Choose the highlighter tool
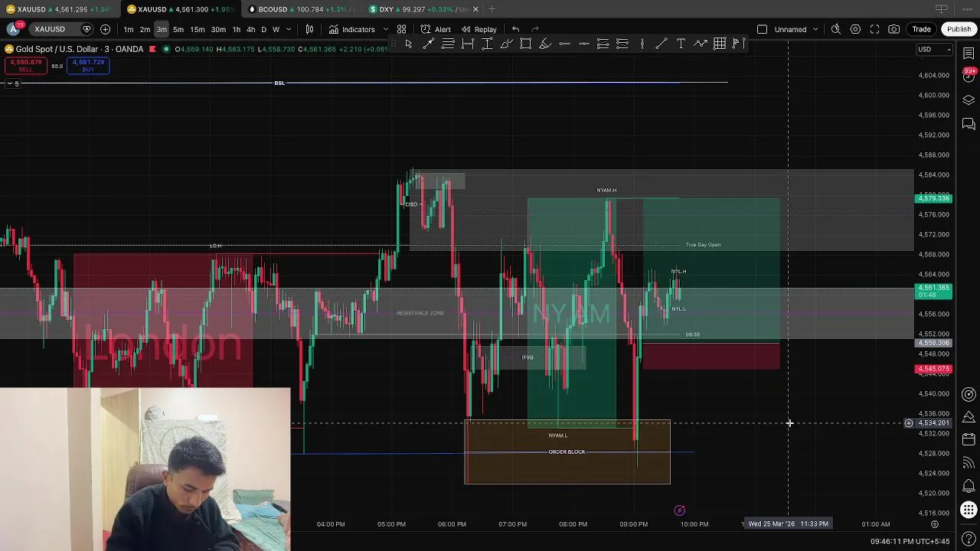 545,44
